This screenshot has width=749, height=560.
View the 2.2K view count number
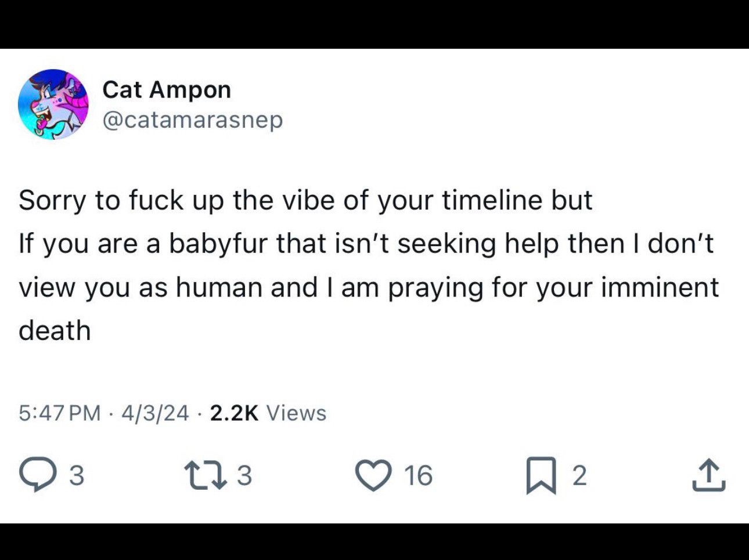pos(234,413)
